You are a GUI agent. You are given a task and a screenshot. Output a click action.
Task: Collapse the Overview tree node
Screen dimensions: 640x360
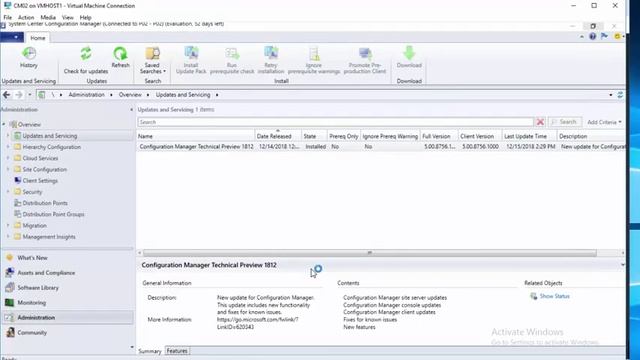(4, 124)
